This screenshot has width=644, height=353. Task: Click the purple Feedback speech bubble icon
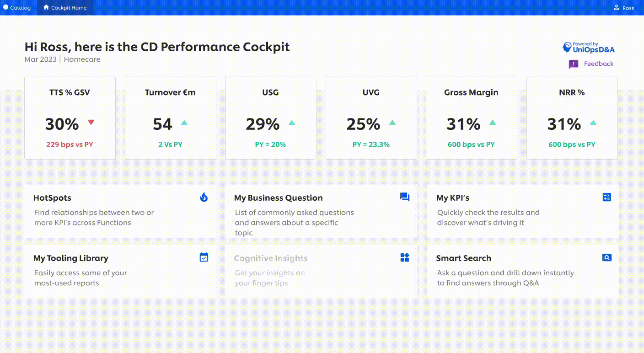[x=574, y=64]
